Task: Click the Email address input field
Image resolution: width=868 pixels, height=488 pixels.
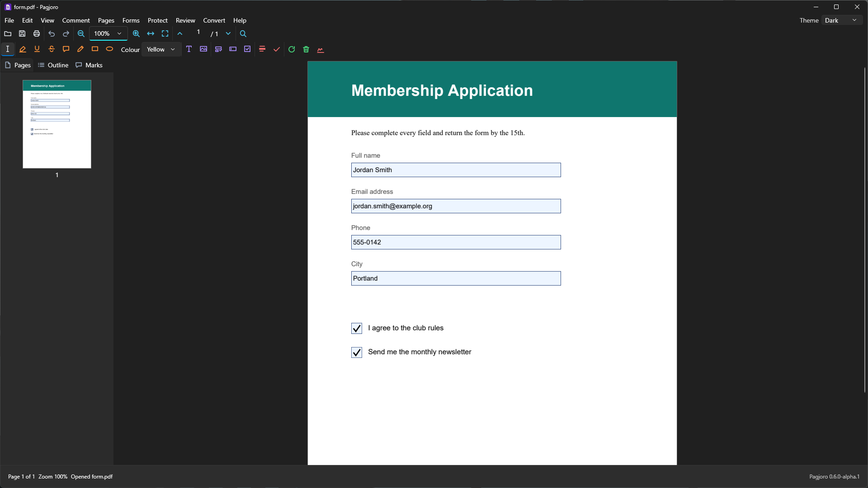Action: (456, 206)
